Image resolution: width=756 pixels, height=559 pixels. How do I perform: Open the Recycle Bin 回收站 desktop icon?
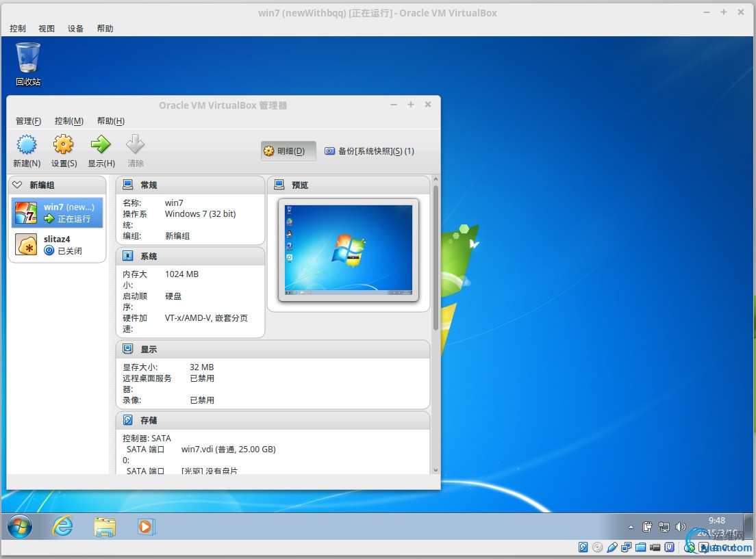pyautogui.click(x=28, y=64)
